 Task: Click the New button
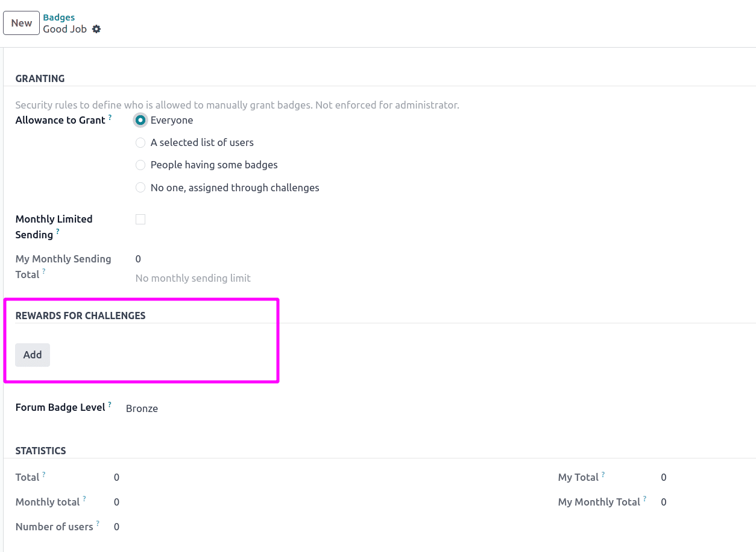21,23
